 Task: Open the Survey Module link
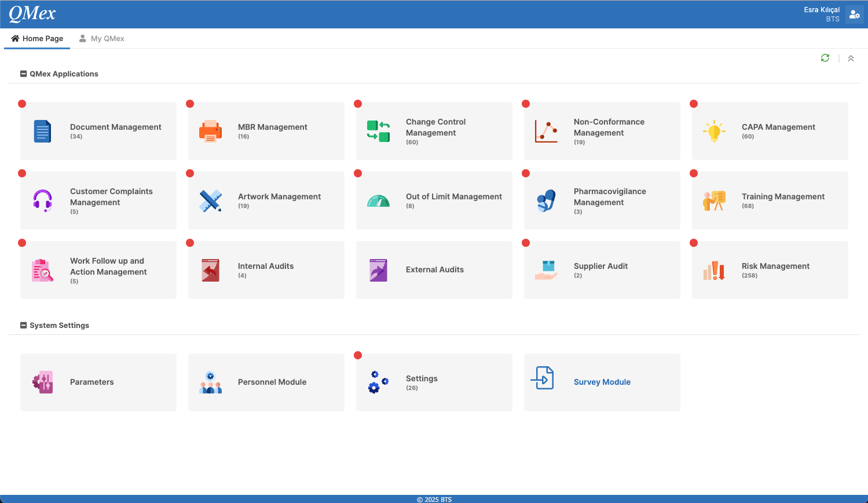coord(602,382)
